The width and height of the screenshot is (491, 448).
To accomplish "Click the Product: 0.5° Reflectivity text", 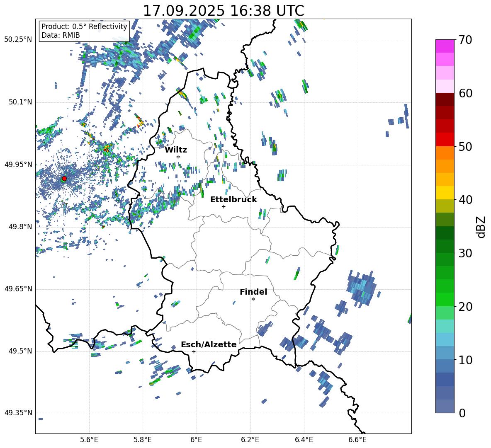I will [84, 26].
